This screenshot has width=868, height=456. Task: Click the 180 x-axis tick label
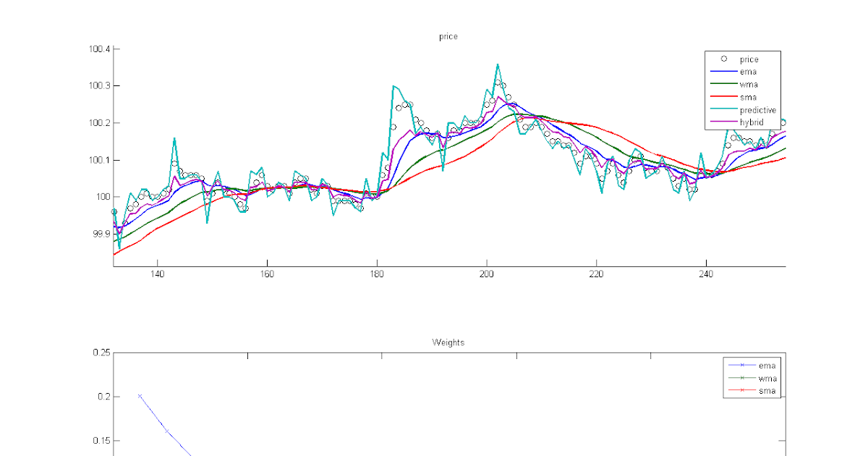point(377,274)
